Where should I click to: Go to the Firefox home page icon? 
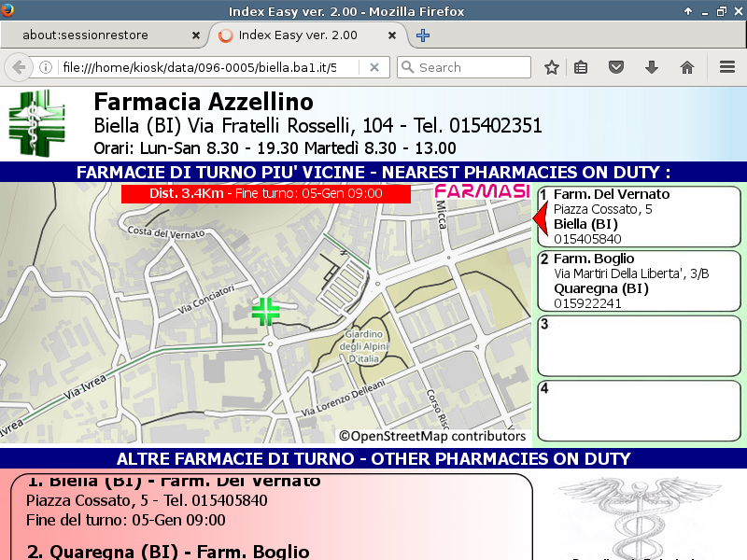(x=687, y=67)
